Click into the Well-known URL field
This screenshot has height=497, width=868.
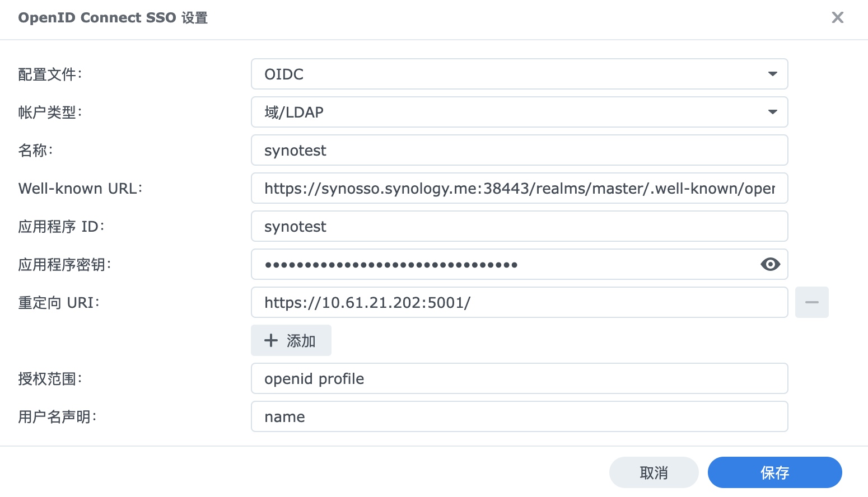tap(520, 188)
